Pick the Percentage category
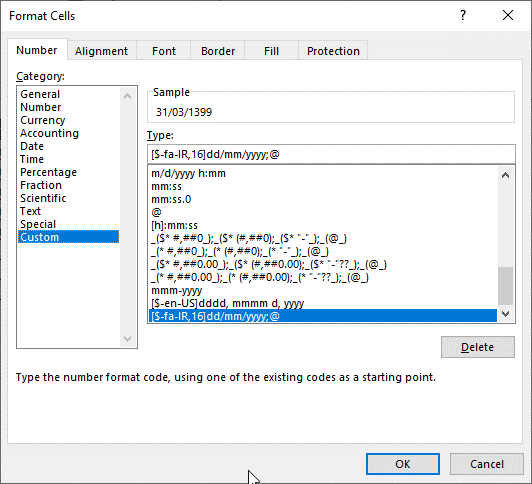 click(48, 172)
